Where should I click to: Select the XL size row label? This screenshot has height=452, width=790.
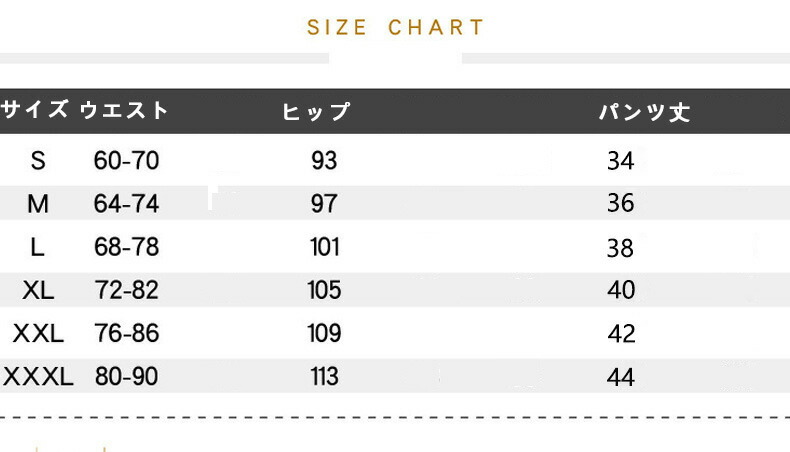pos(38,290)
